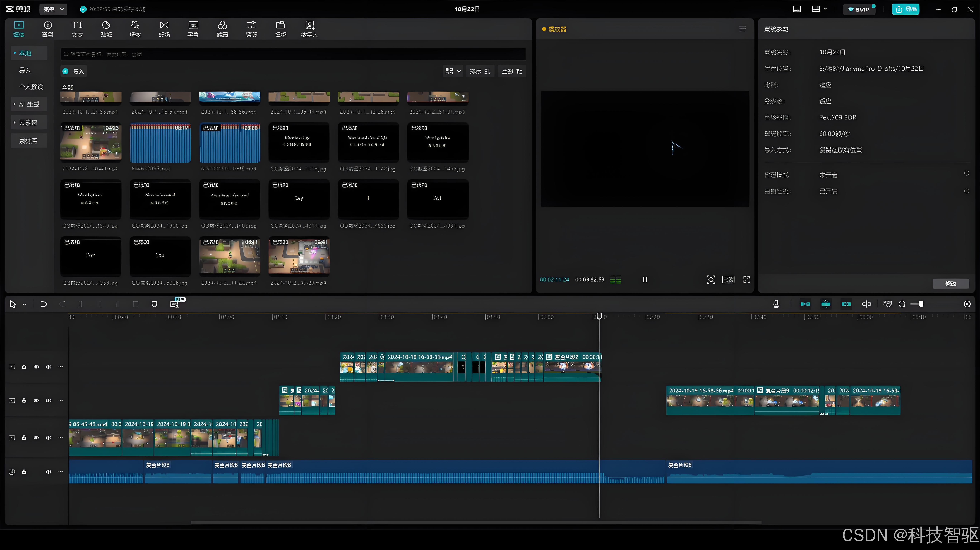The image size is (980, 550).
Task: Switch to the 转场 transitions tab
Action: pyautogui.click(x=164, y=29)
